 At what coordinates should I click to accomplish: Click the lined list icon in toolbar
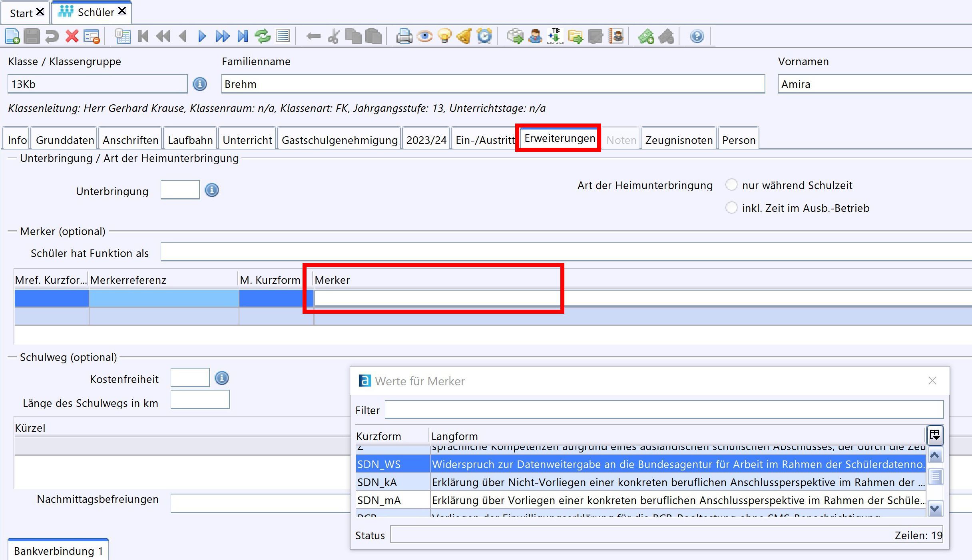click(283, 36)
